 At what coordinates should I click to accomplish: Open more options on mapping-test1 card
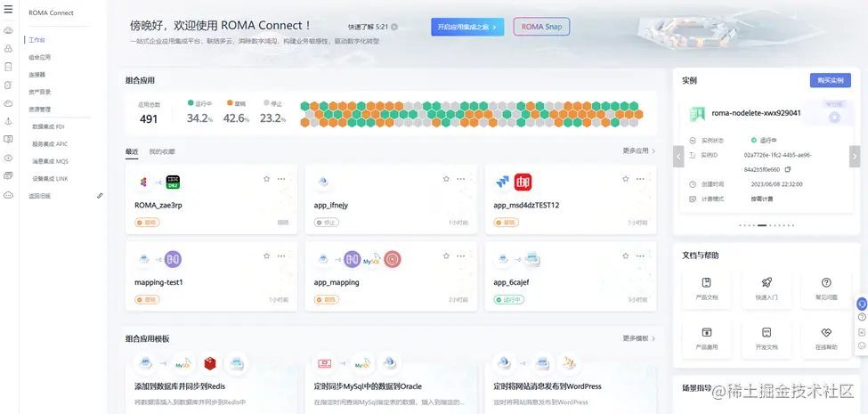coord(281,256)
